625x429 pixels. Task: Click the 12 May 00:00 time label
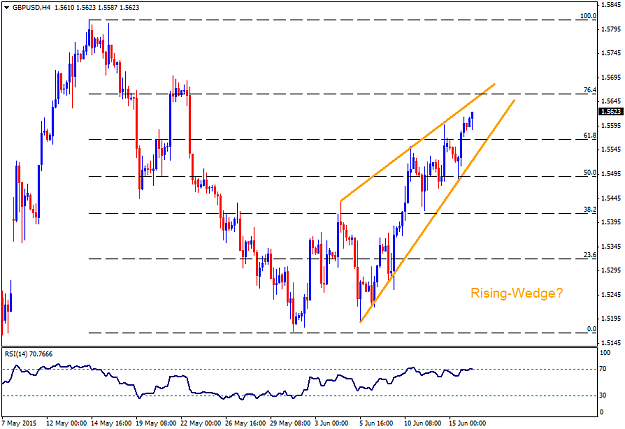tap(66, 423)
